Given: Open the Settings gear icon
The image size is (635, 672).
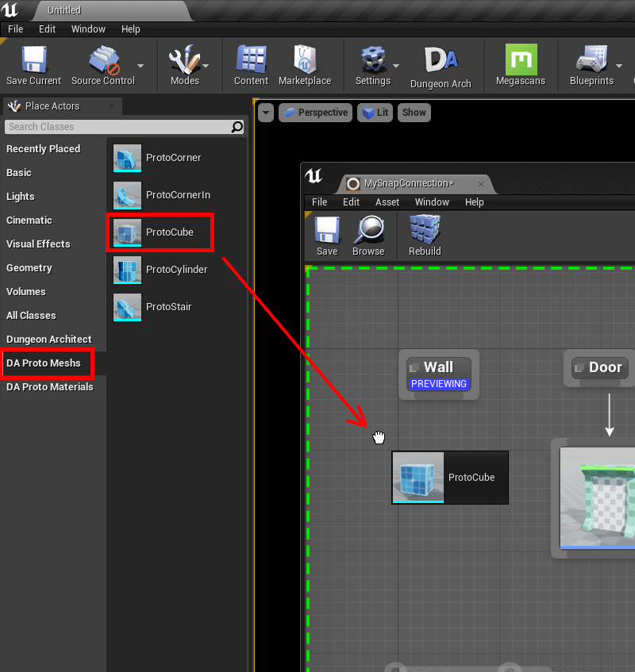Looking at the screenshot, I should tap(373, 60).
